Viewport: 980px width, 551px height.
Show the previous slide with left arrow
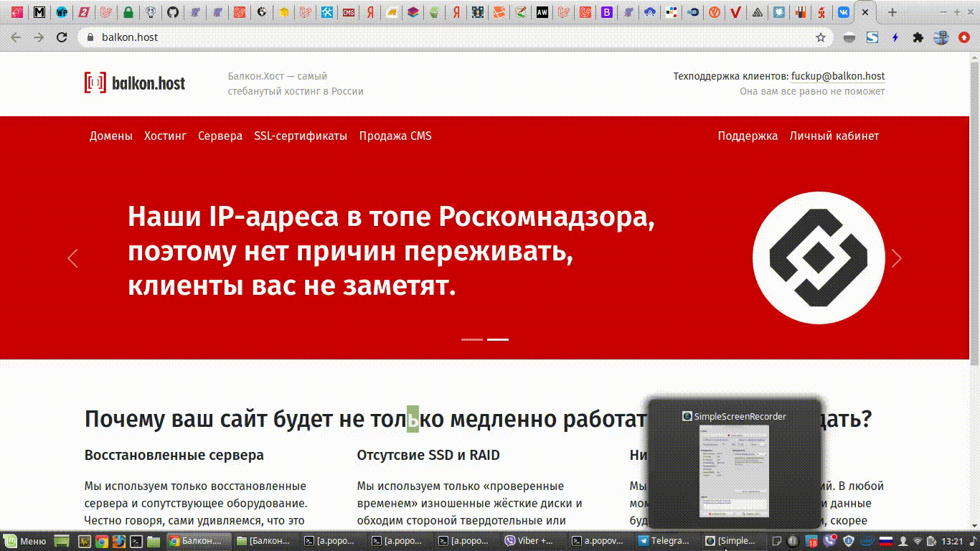pos(72,258)
